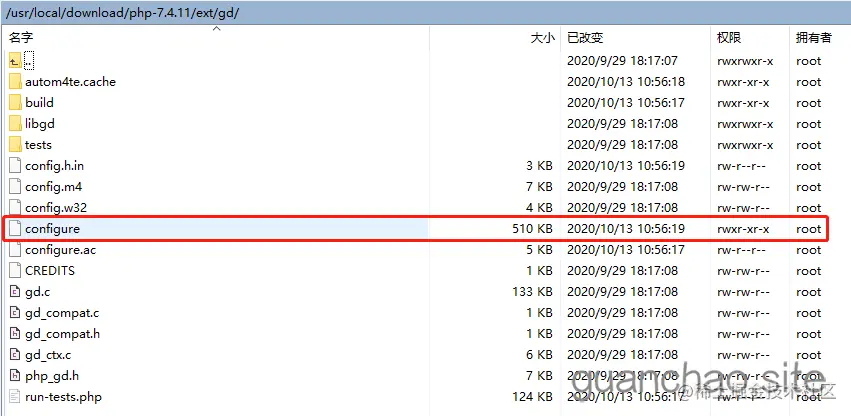This screenshot has height=416, width=851.
Task: Sort by the 名字 column header
Action: point(21,37)
